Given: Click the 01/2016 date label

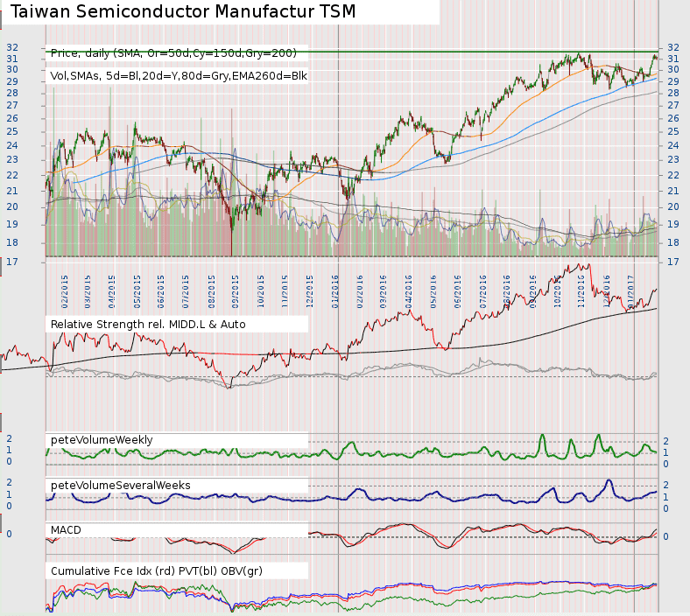Looking at the screenshot, I should (334, 291).
